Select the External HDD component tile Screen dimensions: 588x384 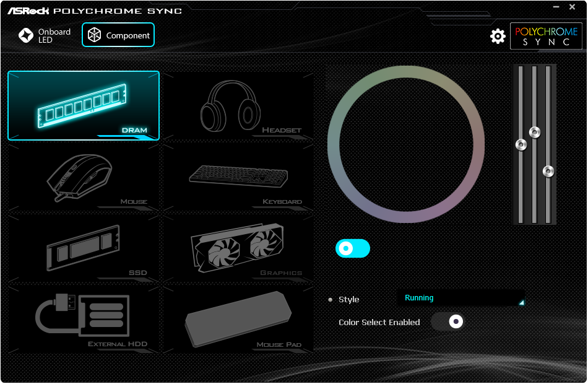(84, 320)
